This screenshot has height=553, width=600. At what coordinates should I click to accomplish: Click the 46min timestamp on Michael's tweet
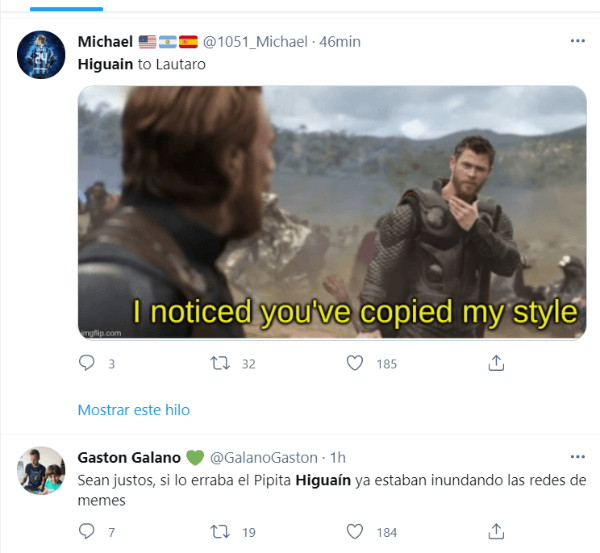(x=340, y=42)
